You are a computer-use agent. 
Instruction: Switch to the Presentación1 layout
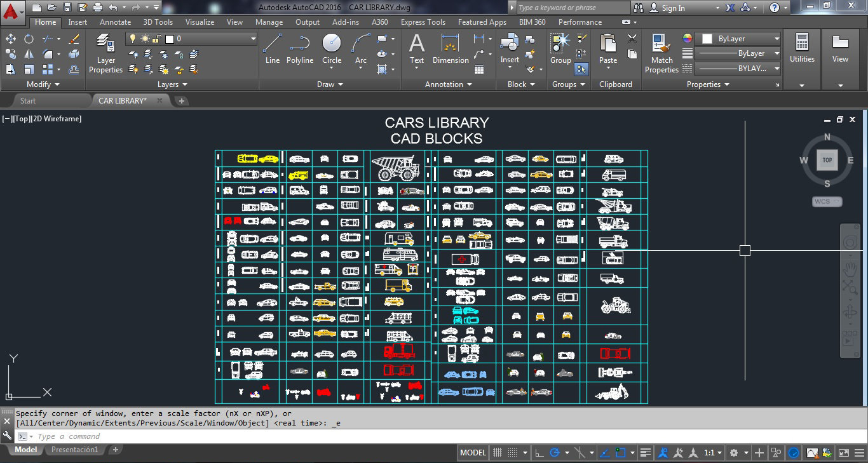click(74, 449)
